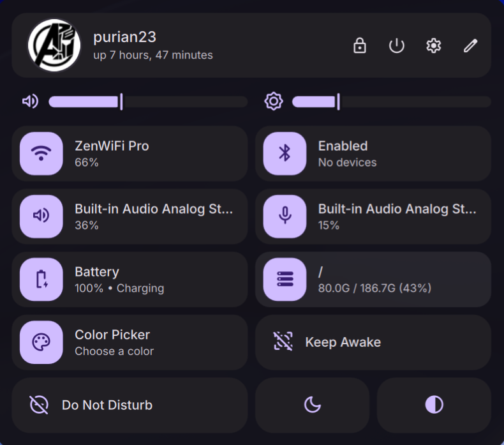Open settings with the gear icon
The image size is (504, 445).
[x=434, y=45]
